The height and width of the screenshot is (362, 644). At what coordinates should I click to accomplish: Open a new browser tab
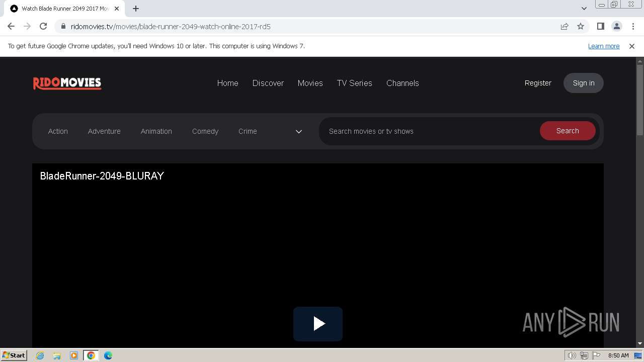coord(136,9)
